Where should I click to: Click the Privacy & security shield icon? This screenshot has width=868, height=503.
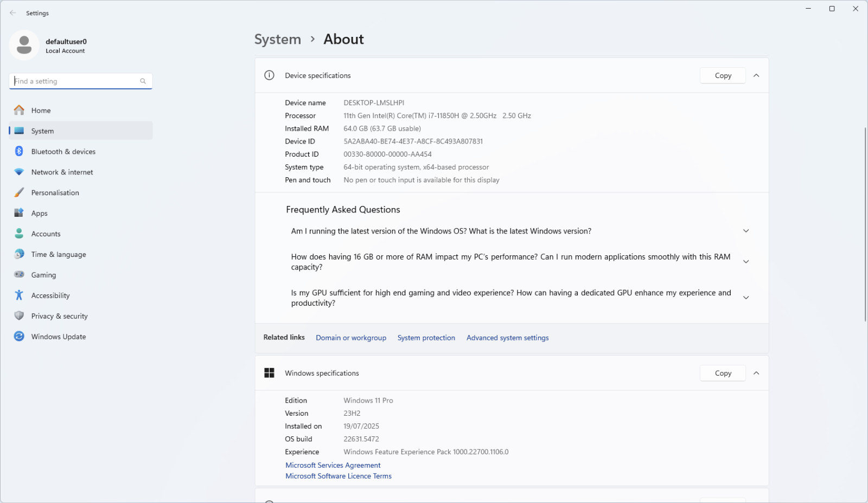coord(19,316)
